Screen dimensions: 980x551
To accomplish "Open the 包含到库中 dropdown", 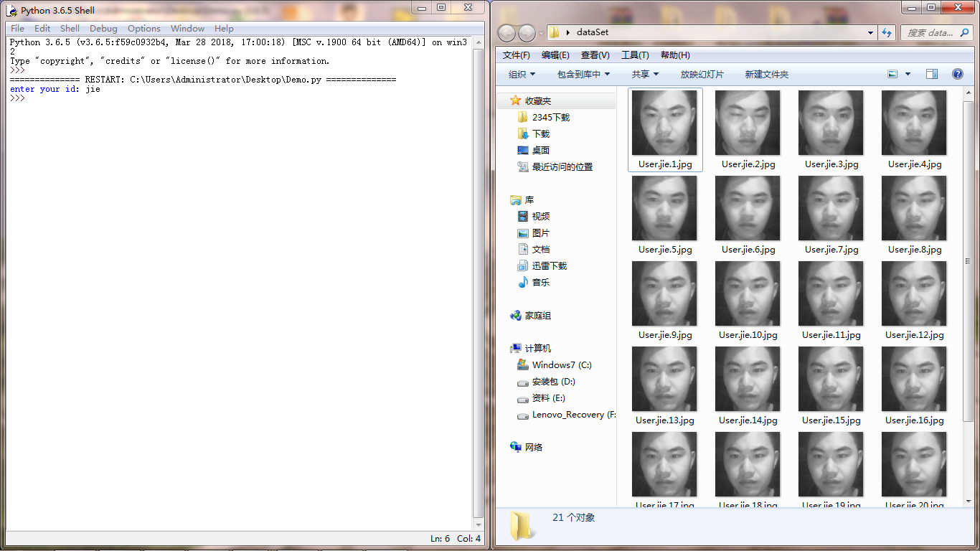I will click(583, 74).
